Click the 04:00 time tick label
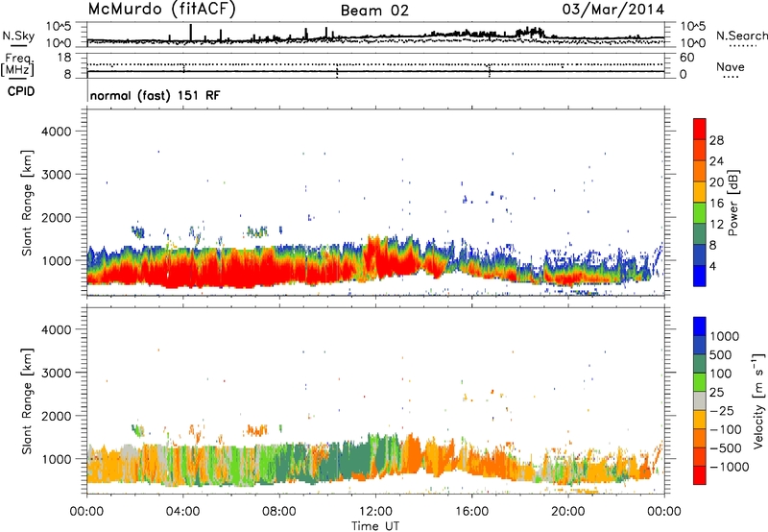This screenshot has width=768, height=532. (x=183, y=512)
